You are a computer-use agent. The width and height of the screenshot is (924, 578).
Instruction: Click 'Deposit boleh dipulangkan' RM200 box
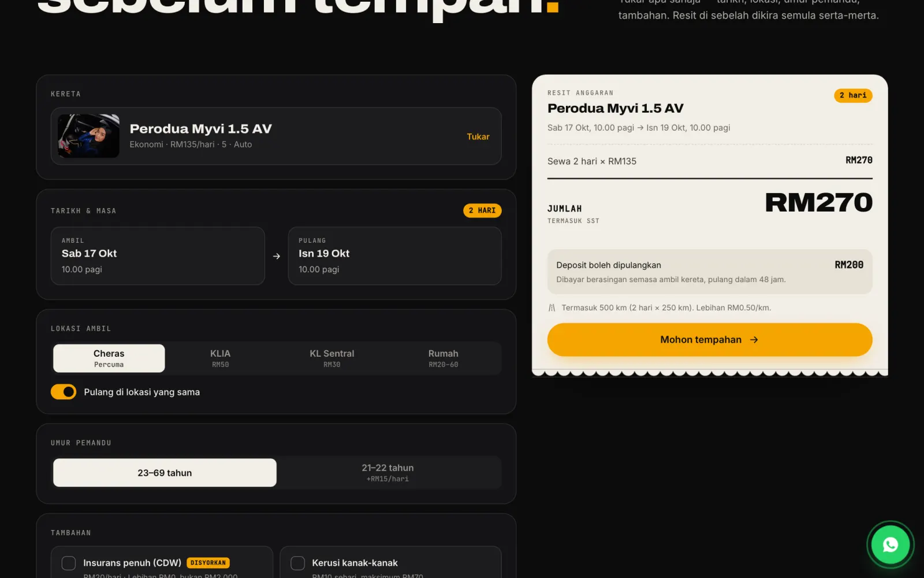click(x=710, y=272)
